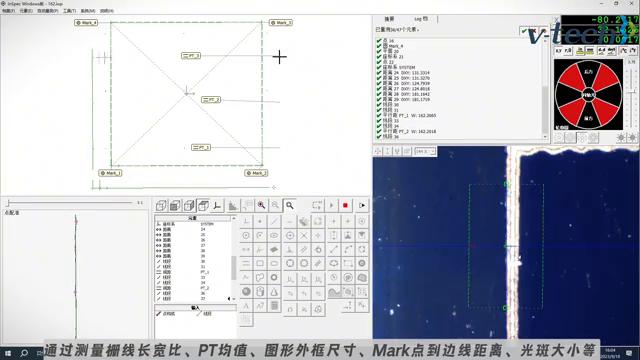
Task: Select the sphere element tool
Action: tap(246, 291)
